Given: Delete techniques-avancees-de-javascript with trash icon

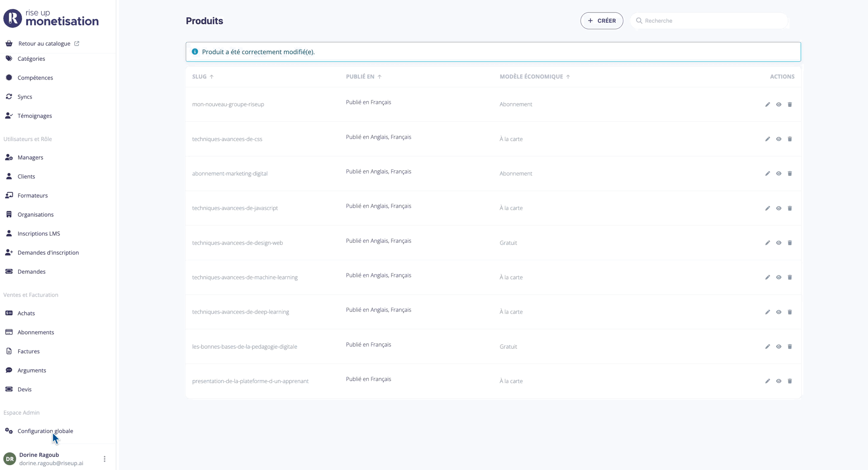Looking at the screenshot, I should pyautogui.click(x=789, y=209).
